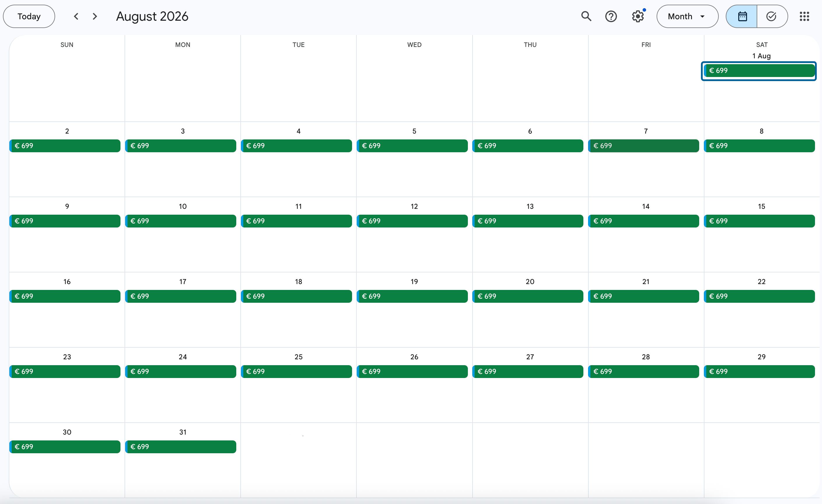Go to next month arrow
The width and height of the screenshot is (822, 504).
[x=95, y=16]
